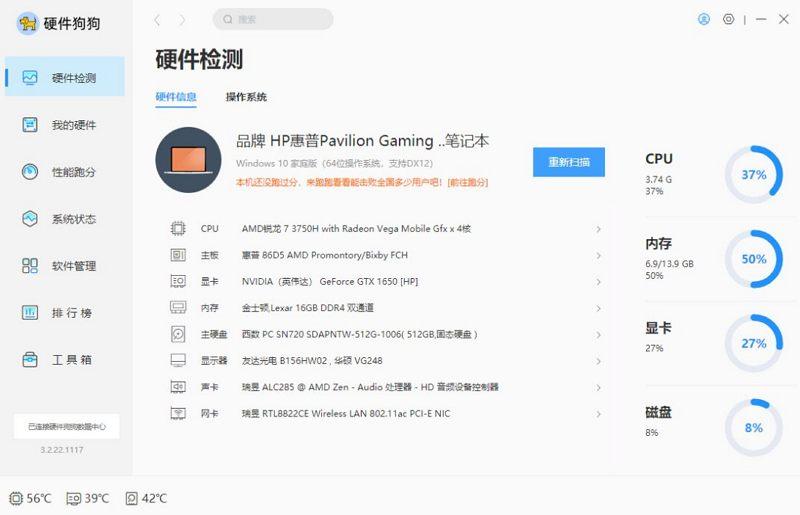The image size is (800, 515).
Task: Switch to the 操作系统 tab
Action: click(246, 97)
